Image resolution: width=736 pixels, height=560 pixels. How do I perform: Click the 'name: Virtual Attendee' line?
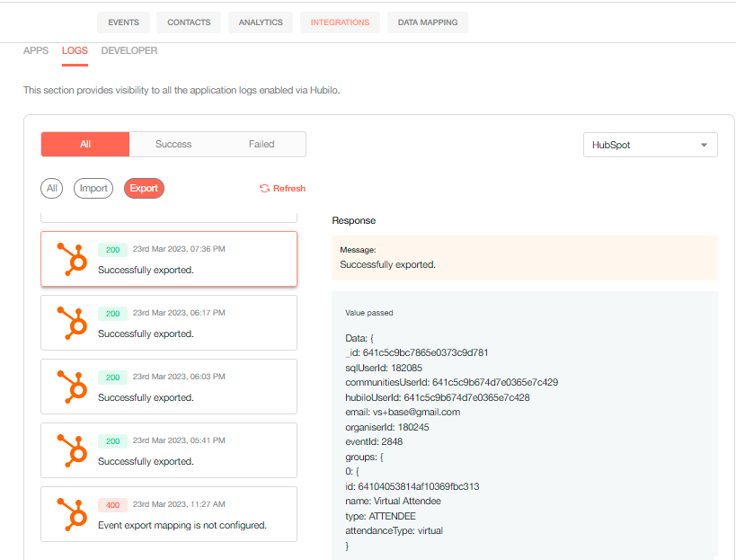click(393, 501)
